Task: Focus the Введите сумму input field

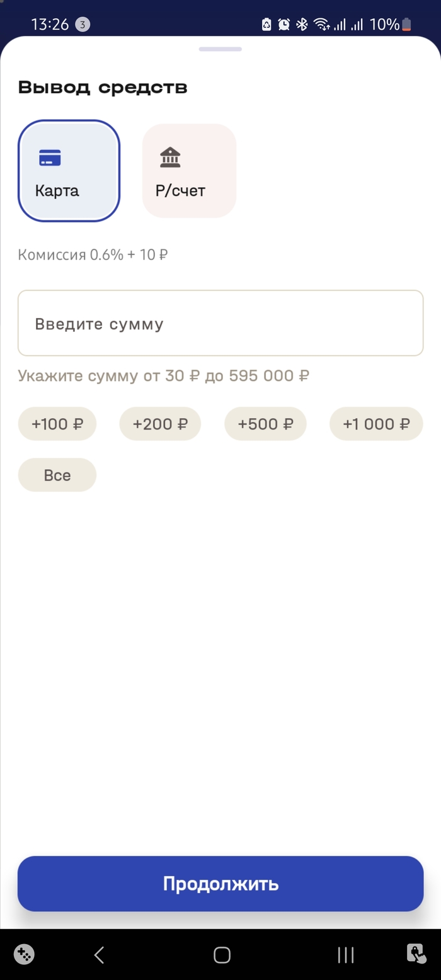Action: 220,324
